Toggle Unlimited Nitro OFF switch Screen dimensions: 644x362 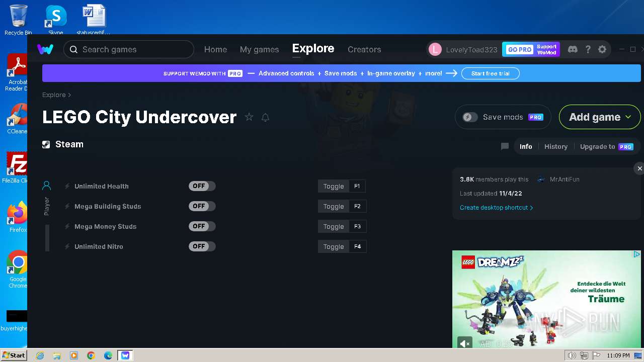point(202,246)
